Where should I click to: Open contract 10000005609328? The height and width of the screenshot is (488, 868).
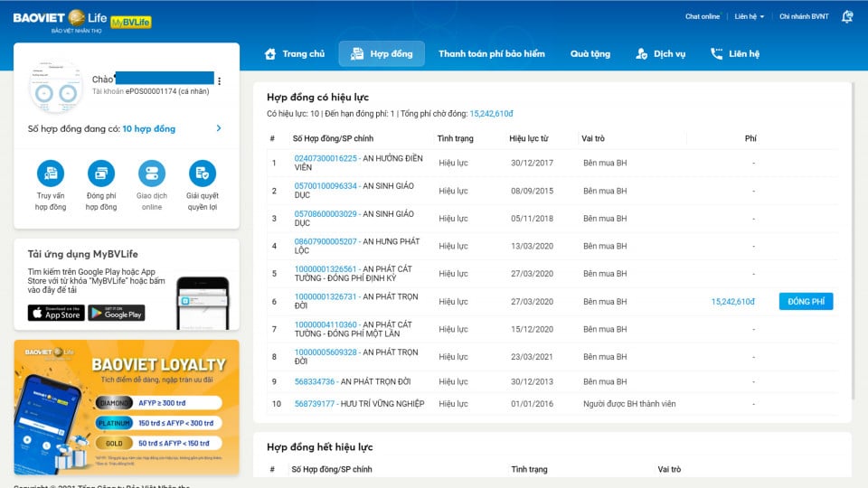click(325, 352)
